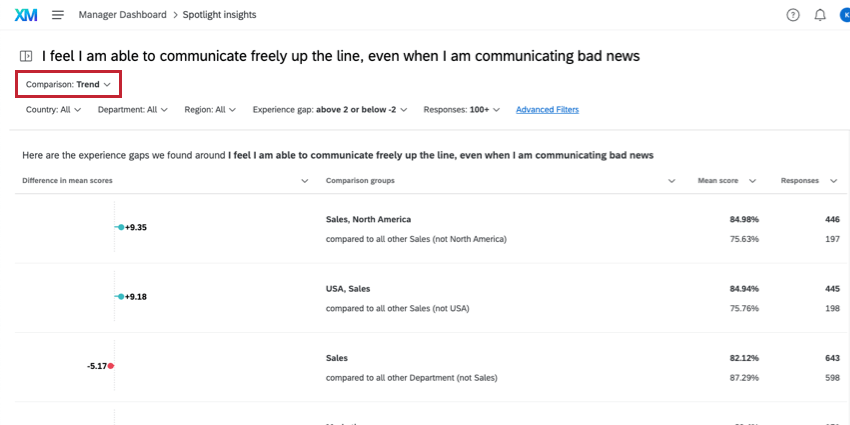Toggle the side panel icon beside title
The height and width of the screenshot is (425, 850).
point(26,57)
